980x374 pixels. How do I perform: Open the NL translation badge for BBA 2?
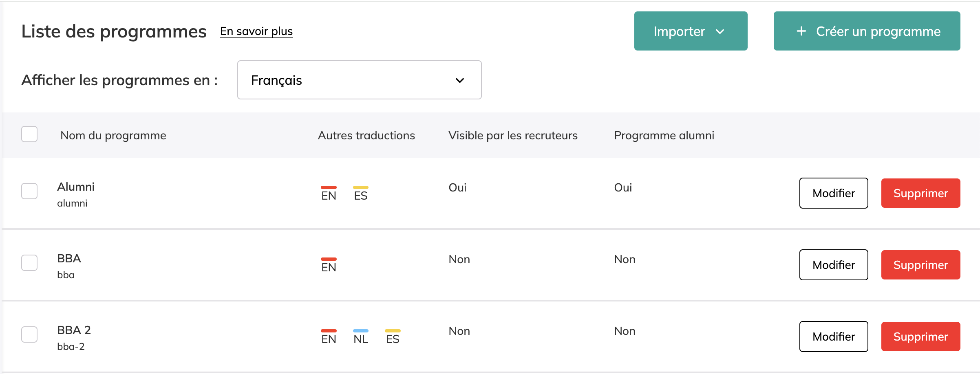[x=360, y=337]
